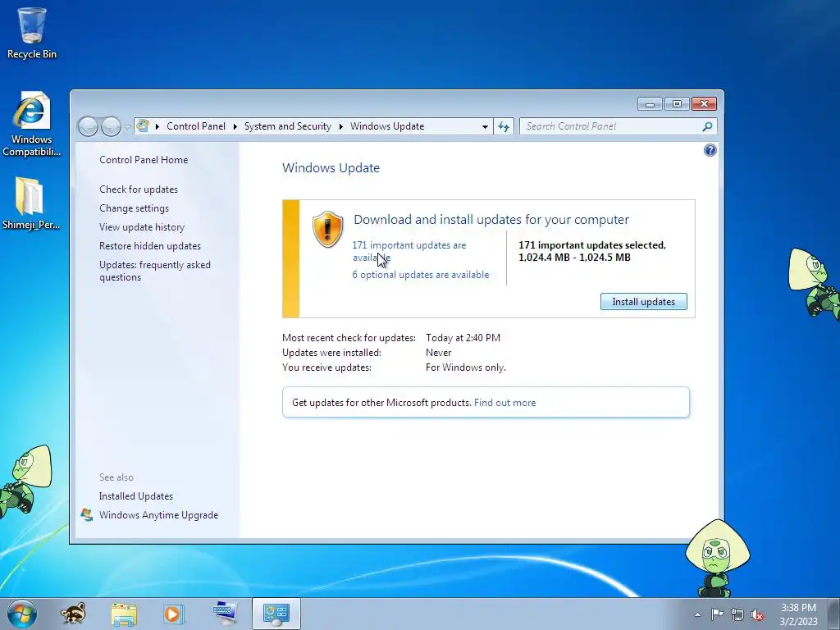Click the Refresh button beside address bar
The height and width of the screenshot is (630, 840).
click(x=504, y=127)
